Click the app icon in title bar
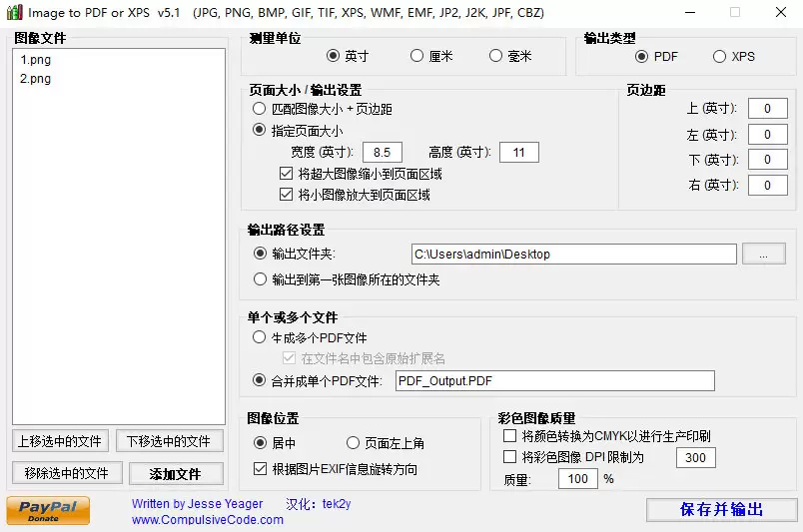This screenshot has width=803, height=532. click(14, 12)
